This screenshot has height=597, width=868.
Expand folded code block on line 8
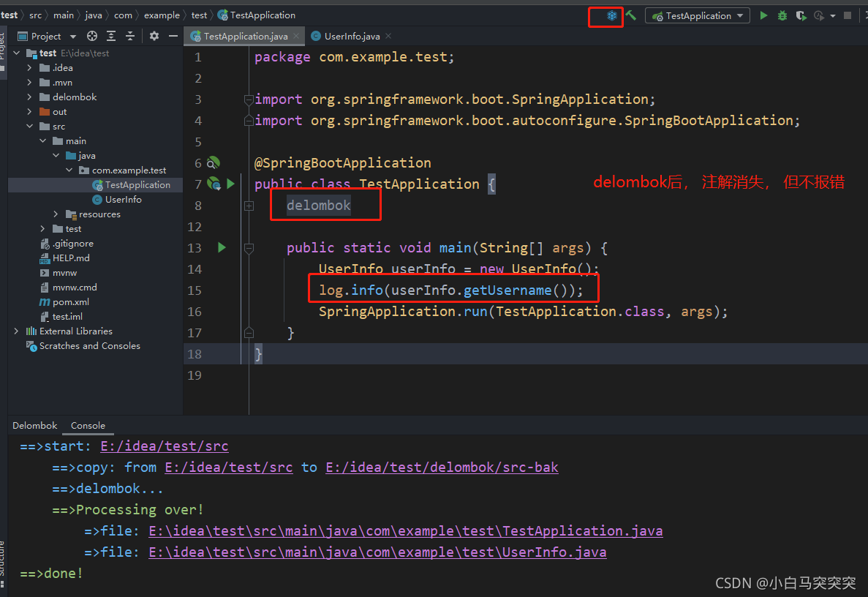pyautogui.click(x=249, y=206)
